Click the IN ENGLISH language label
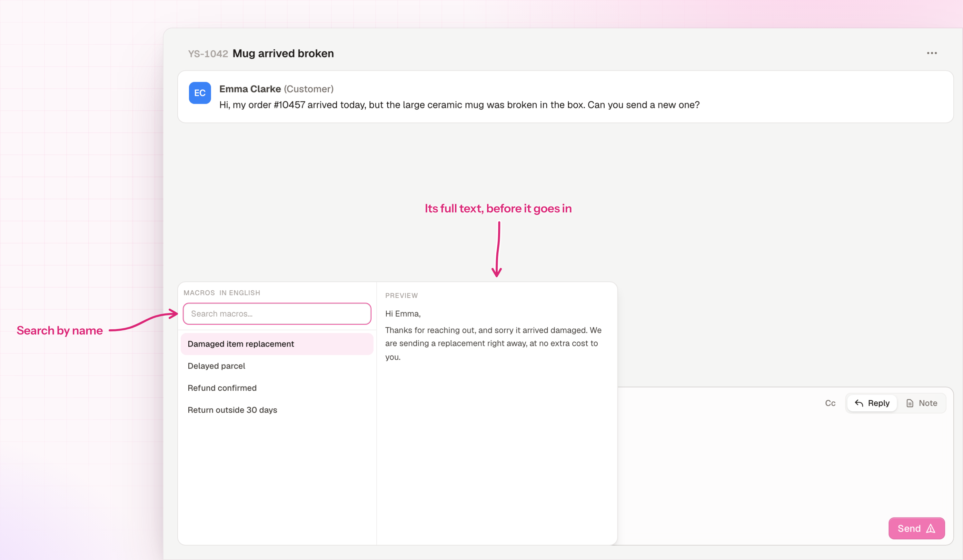Viewport: 963px width, 560px height. pos(240,293)
